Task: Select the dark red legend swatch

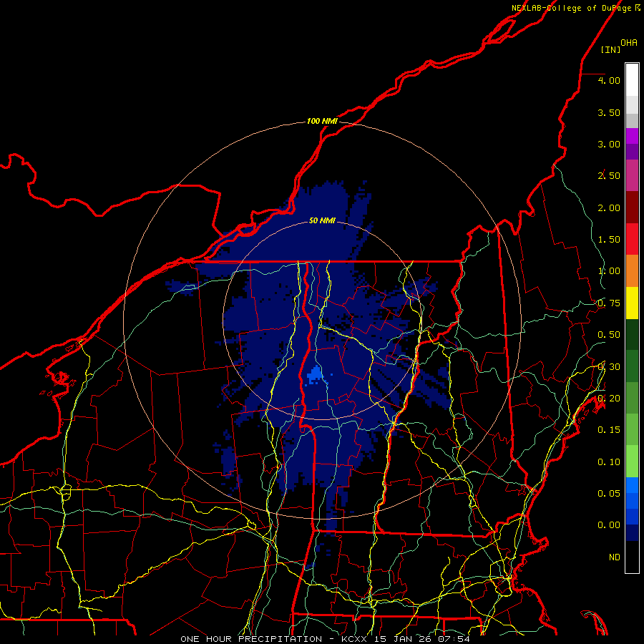Action: pos(632,208)
